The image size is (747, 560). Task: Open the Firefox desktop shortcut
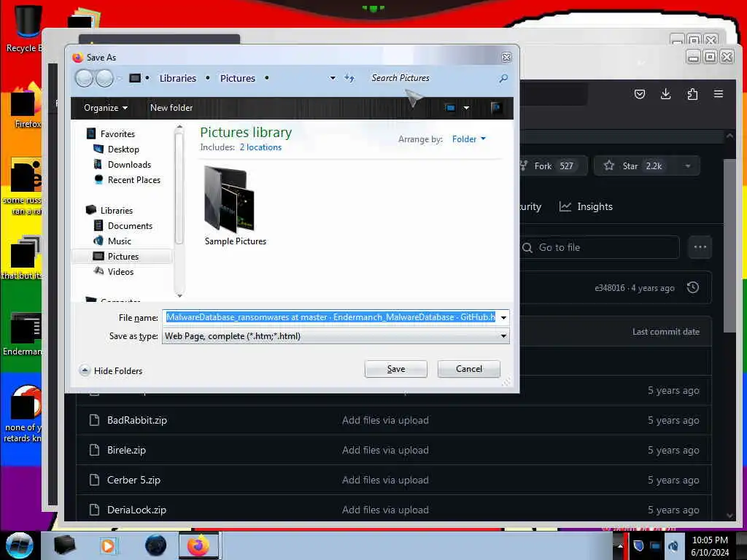click(26, 107)
